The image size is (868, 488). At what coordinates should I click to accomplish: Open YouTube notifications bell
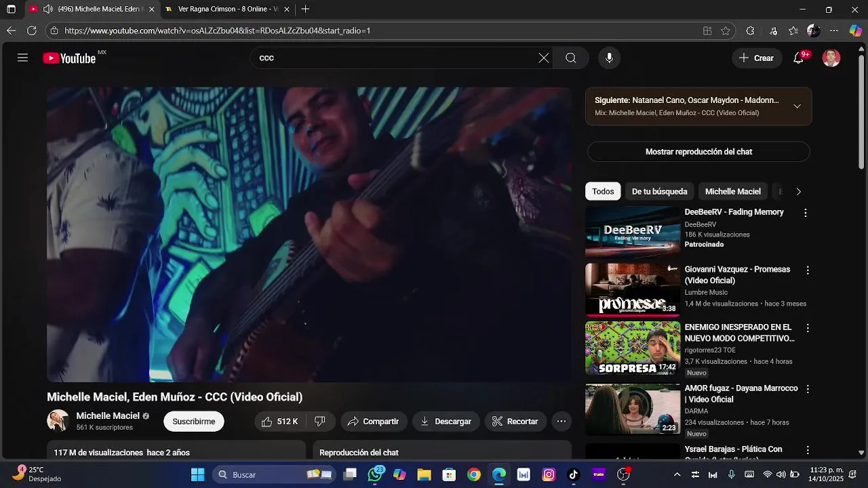coord(799,58)
